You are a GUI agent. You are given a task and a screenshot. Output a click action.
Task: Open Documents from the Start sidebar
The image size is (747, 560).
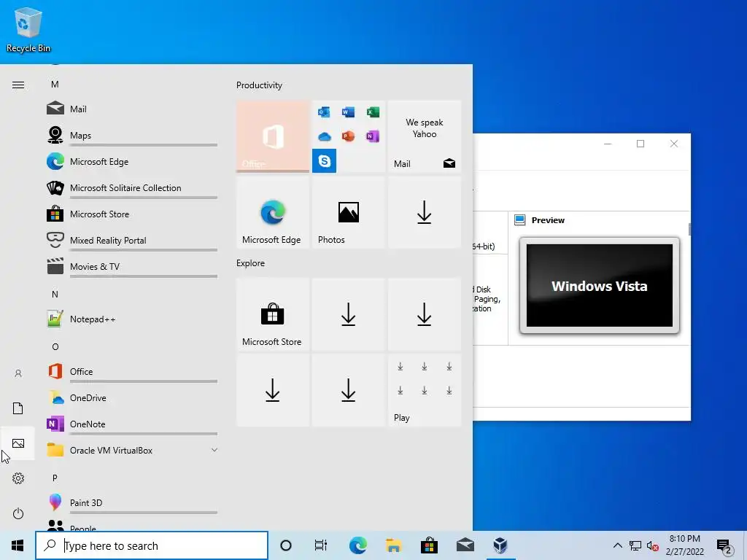tap(18, 408)
